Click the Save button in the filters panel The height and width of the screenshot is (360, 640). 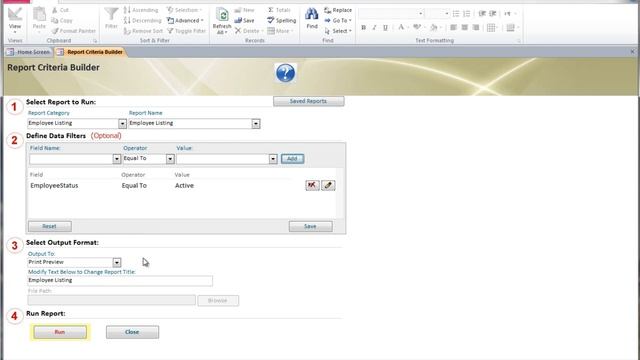[310, 226]
